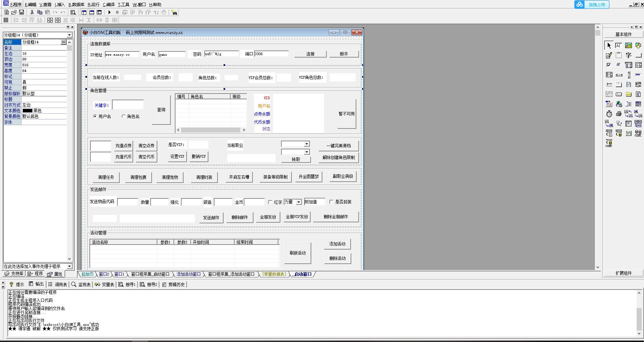644x342 pixels.
Task: Select the combo box component icon
Action: 629,65
